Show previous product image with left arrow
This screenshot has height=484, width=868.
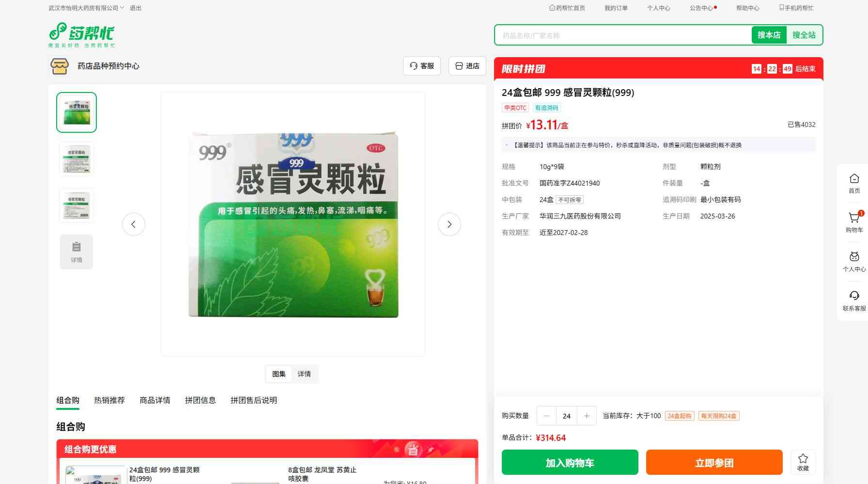[134, 224]
